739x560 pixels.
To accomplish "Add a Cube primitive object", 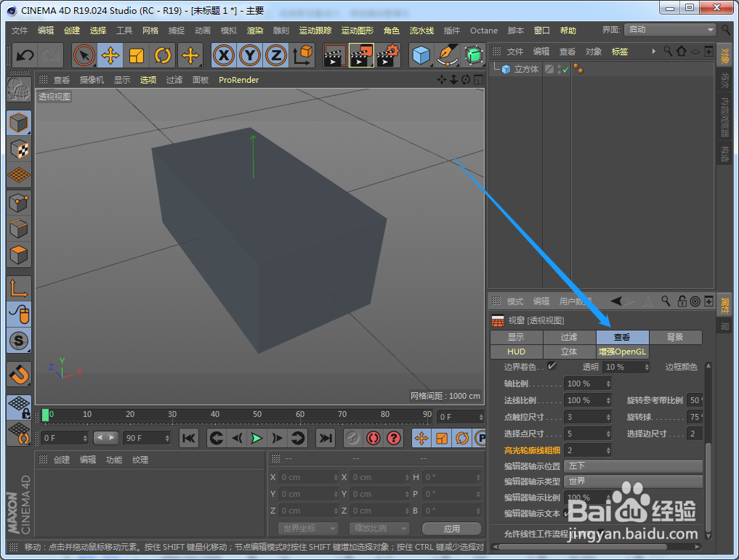I will tap(421, 56).
